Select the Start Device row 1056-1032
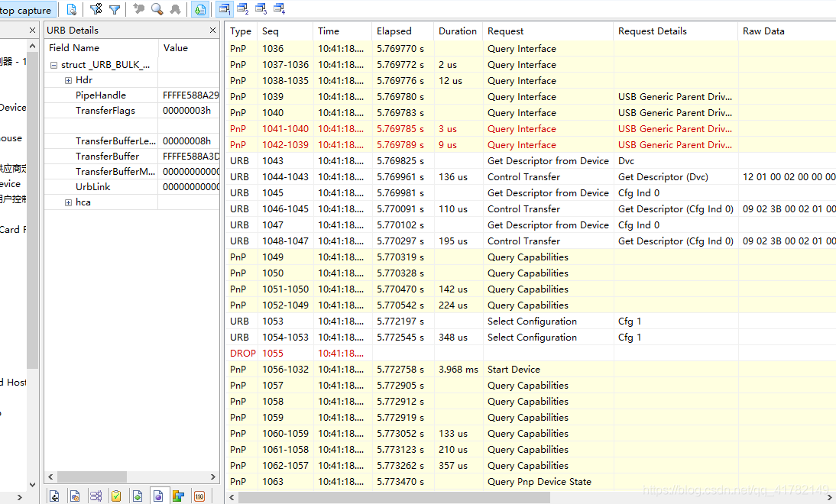 pyautogui.click(x=530, y=369)
